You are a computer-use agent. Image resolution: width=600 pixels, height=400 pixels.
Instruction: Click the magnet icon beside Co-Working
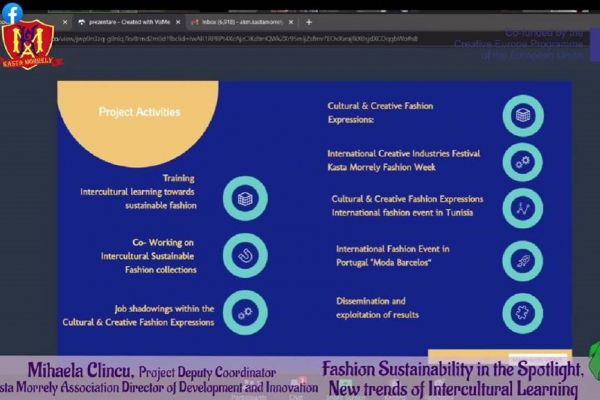tap(245, 255)
